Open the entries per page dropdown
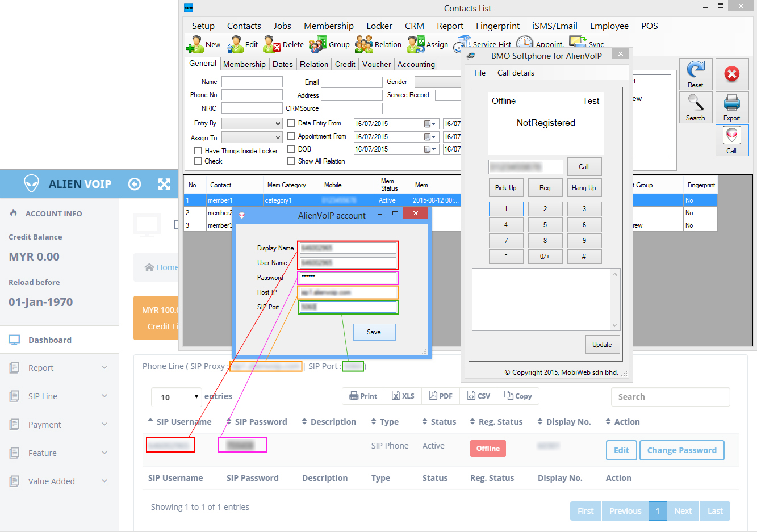This screenshot has height=532, width=757. click(177, 397)
